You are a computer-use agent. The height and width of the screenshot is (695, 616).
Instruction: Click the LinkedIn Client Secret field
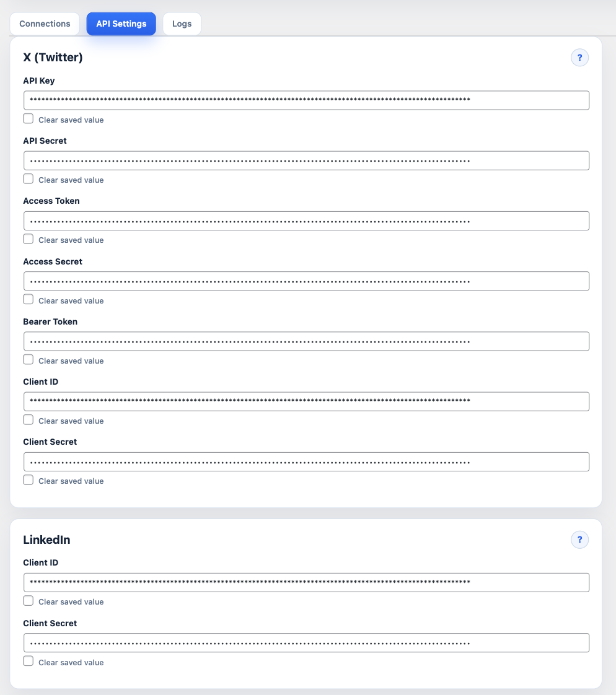coord(306,642)
